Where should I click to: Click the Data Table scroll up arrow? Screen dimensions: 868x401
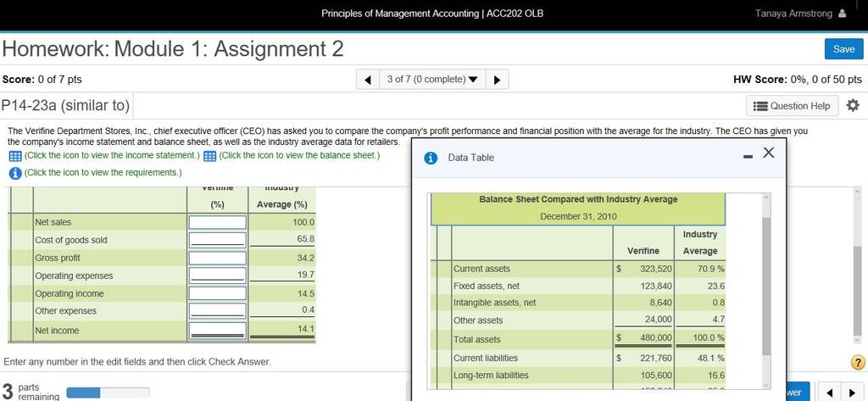tap(766, 198)
